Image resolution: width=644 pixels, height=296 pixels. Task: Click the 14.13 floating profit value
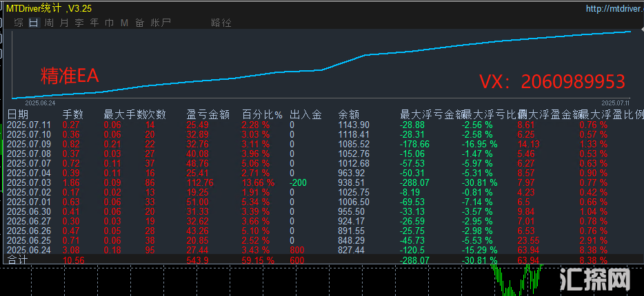(x=529, y=145)
